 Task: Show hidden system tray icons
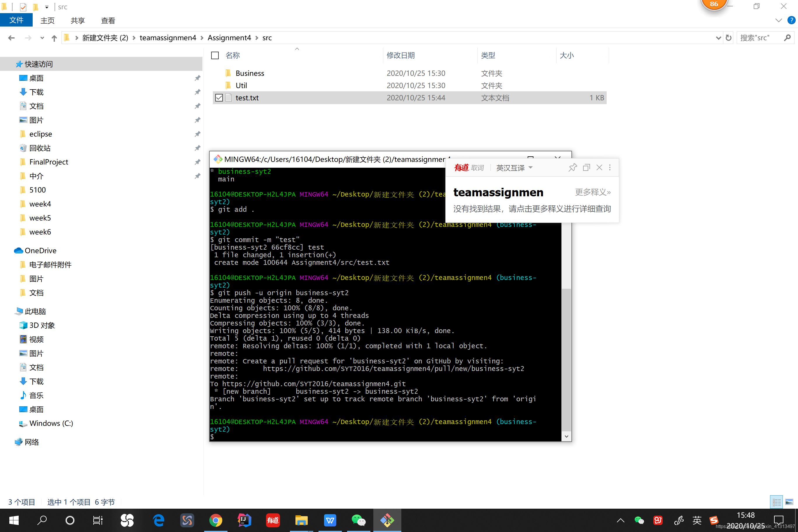[620, 520]
